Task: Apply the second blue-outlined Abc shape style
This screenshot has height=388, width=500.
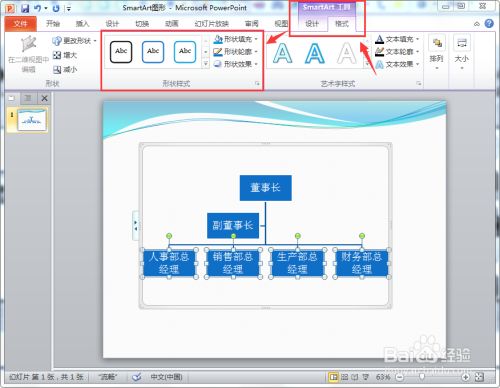Action: click(153, 52)
